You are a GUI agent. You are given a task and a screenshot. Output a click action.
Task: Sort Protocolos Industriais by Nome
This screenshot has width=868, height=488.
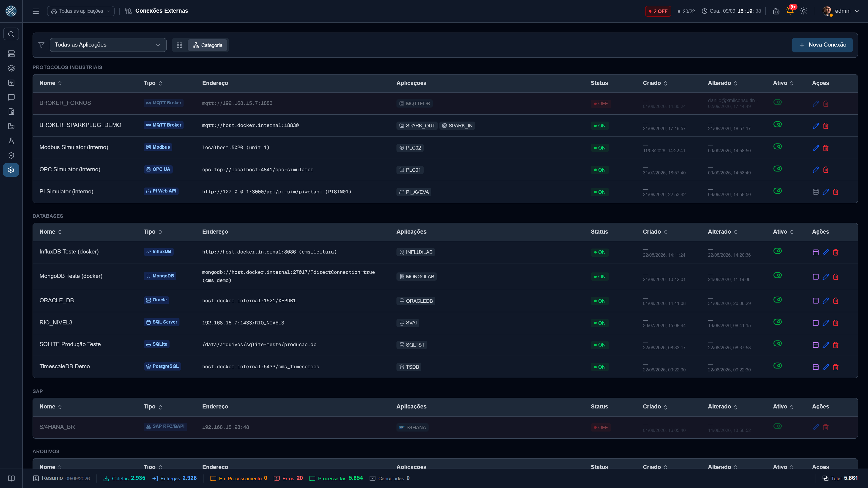[51, 83]
